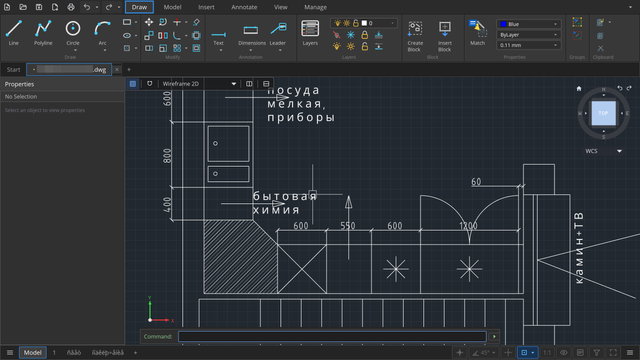The width and height of the screenshot is (640, 360).
Task: Click the Move tool in Modify panel
Action: tap(149, 22)
